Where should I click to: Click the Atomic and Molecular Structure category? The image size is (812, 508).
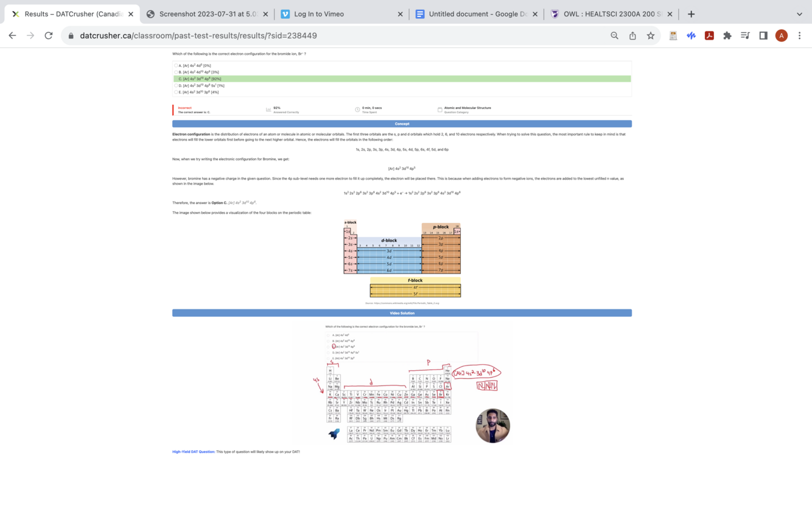point(467,108)
